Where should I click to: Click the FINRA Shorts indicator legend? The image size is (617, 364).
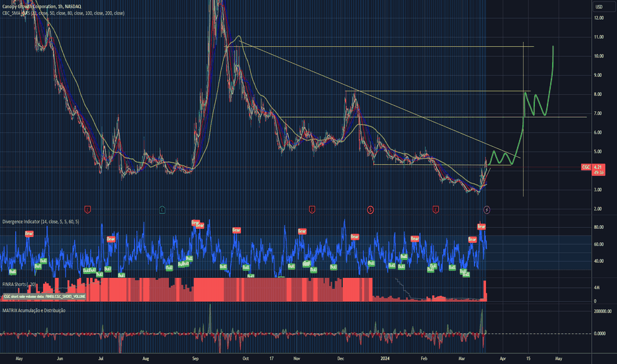point(19,284)
